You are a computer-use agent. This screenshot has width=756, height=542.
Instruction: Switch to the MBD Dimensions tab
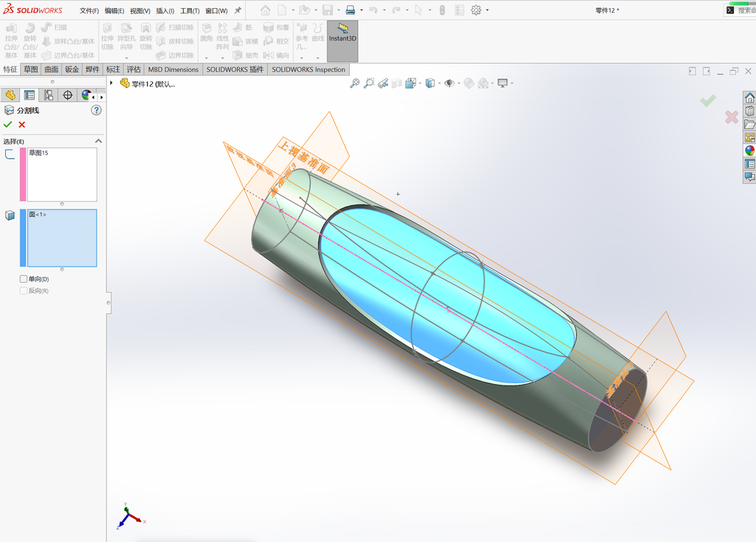click(173, 69)
